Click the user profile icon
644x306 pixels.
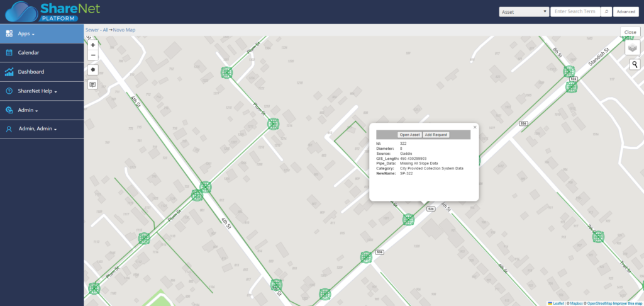click(x=9, y=129)
